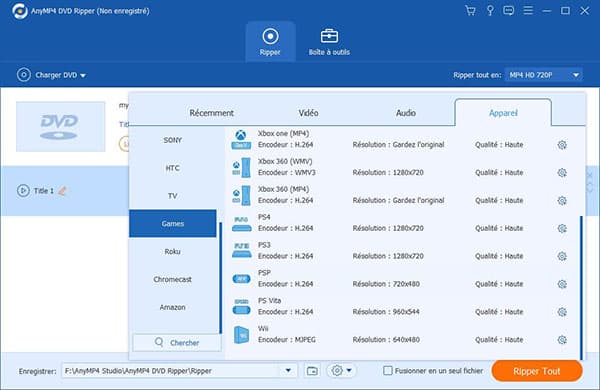Click the Xbox 360 (WMV) console icon
Viewport: 600px width, 390px height.
(x=241, y=167)
